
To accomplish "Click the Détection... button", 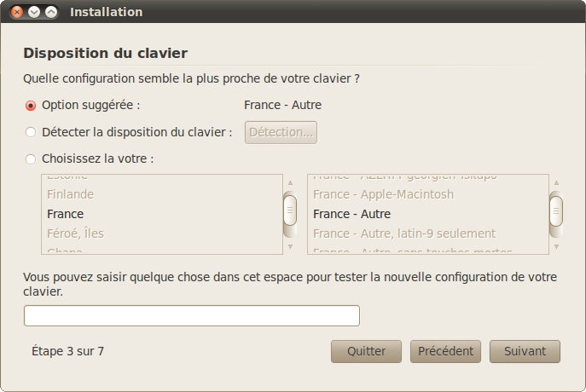I will (281, 132).
